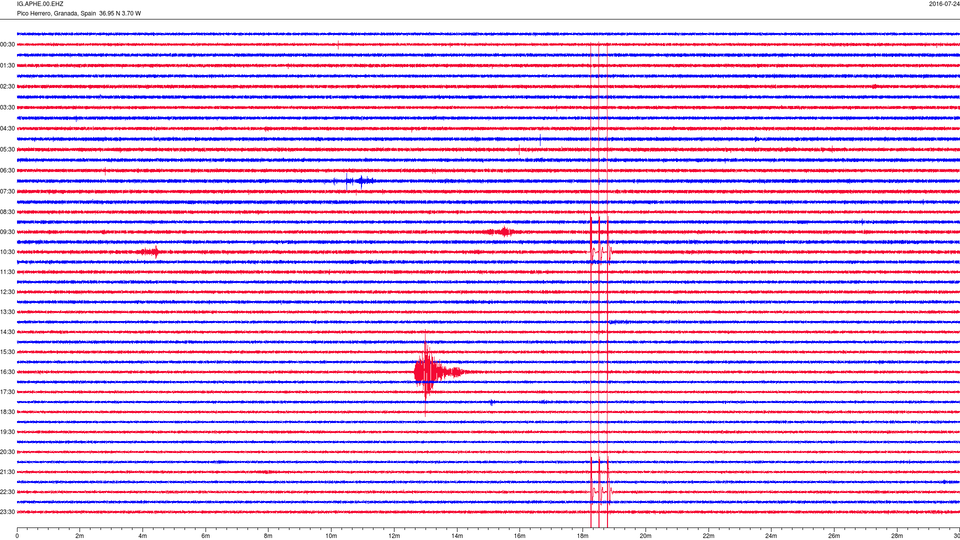Click the 10m tick label on time axis
960x540 pixels.
tap(331, 536)
